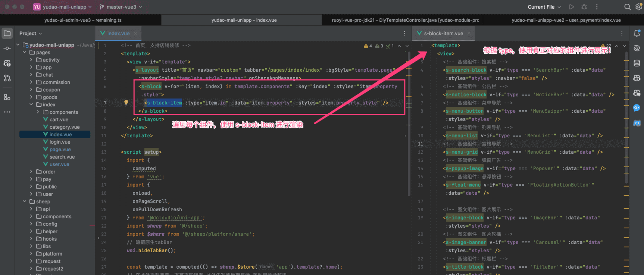Click the Debug bug icon
The width and height of the screenshot is (644, 275).
coord(584,7)
